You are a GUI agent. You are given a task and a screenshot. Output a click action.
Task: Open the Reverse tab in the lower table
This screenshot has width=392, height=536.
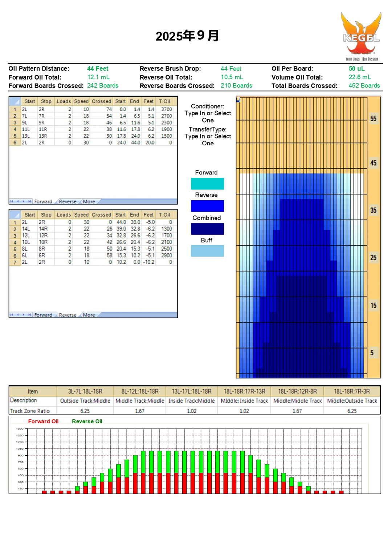68,315
